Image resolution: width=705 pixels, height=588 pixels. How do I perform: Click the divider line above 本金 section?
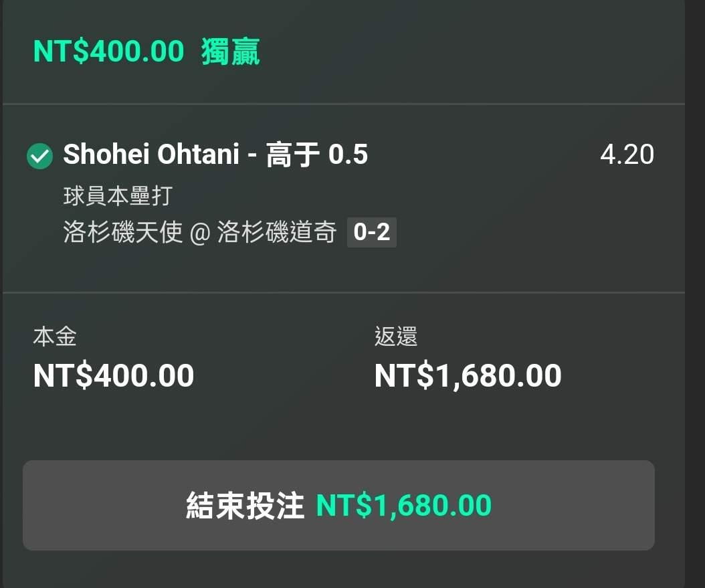344,292
